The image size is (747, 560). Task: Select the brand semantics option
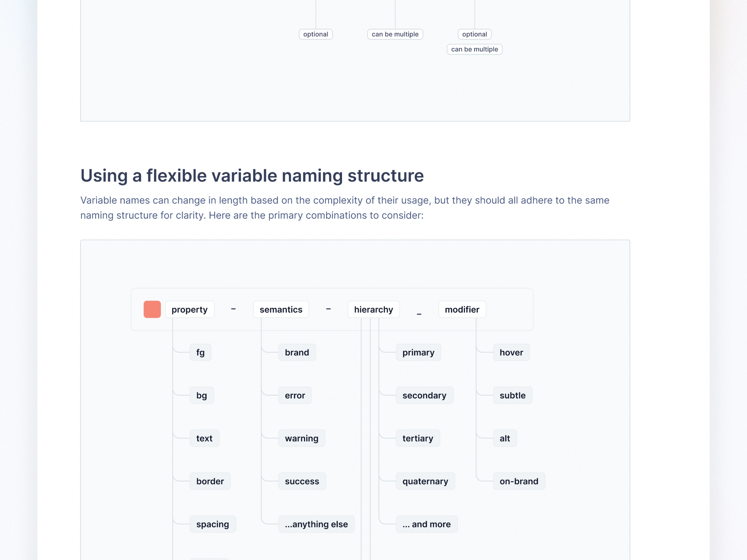click(296, 352)
